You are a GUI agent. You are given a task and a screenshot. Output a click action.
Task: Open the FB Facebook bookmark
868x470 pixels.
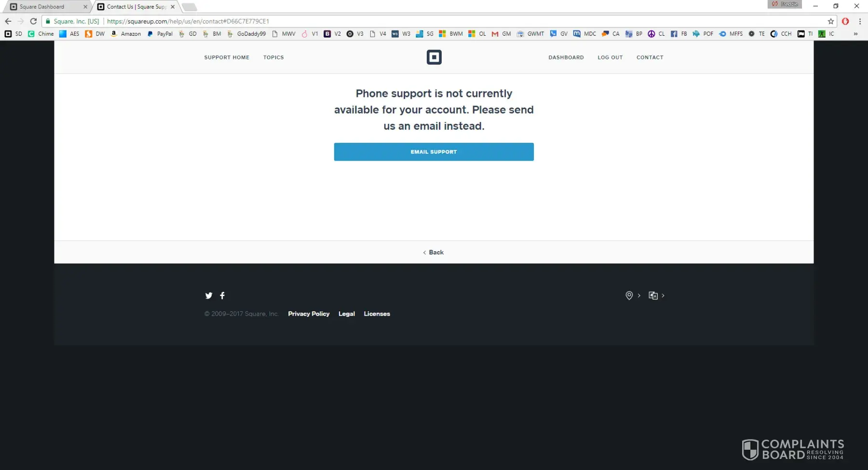coord(678,34)
